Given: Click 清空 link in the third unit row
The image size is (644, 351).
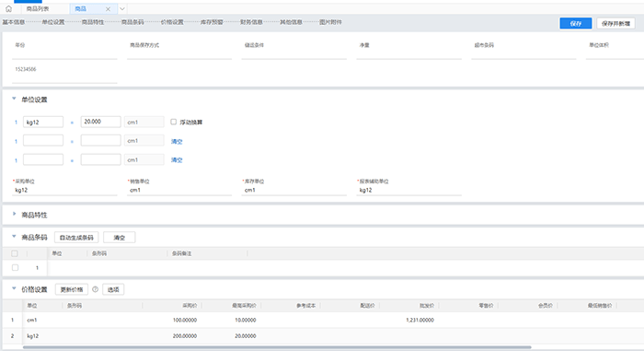Looking at the screenshot, I should 177,160.
